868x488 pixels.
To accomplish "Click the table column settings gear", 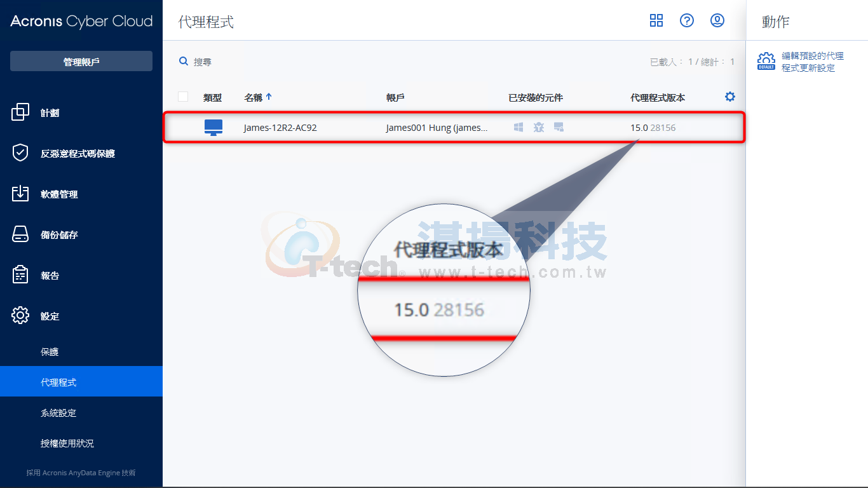I will pos(730,97).
